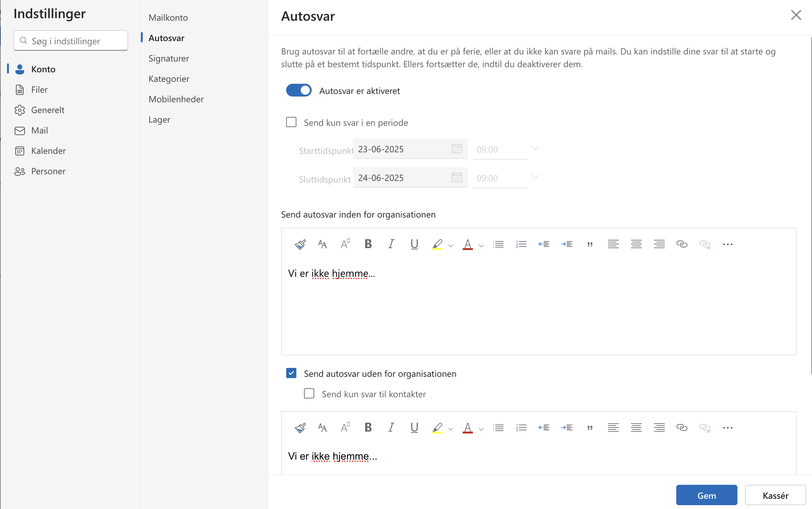Open font color dropdown in internal reply toolbar

click(x=481, y=245)
